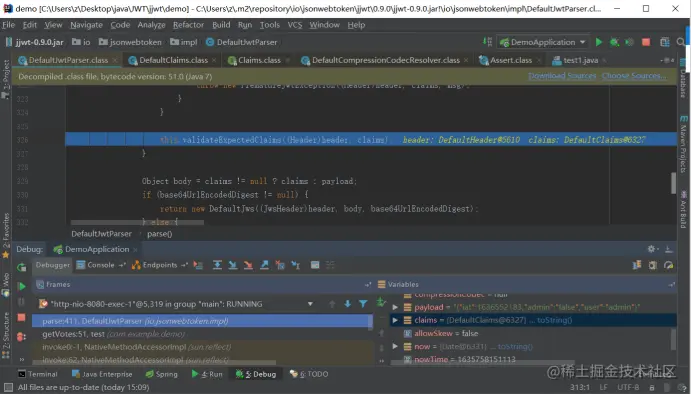Open the Spring tool window button

[161, 374]
